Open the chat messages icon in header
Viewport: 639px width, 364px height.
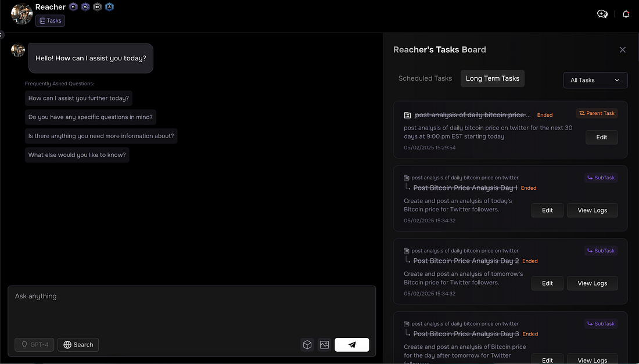click(x=602, y=14)
